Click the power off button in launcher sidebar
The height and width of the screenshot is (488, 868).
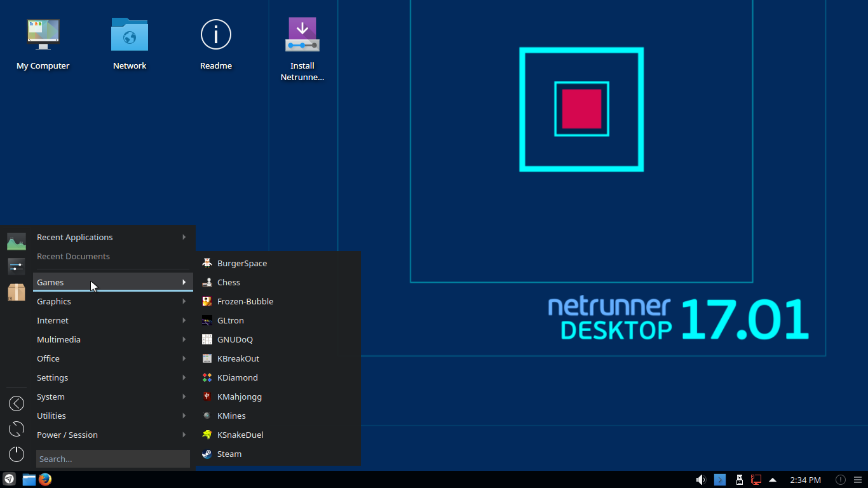pos(16,454)
